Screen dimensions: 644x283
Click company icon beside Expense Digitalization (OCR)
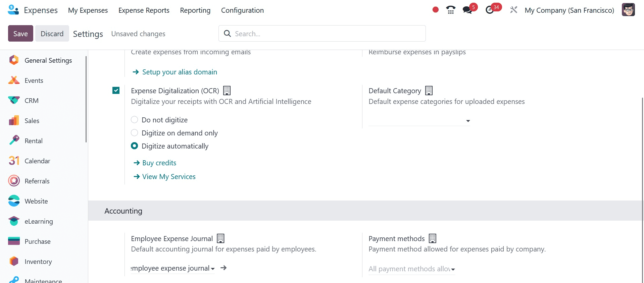[227, 91]
